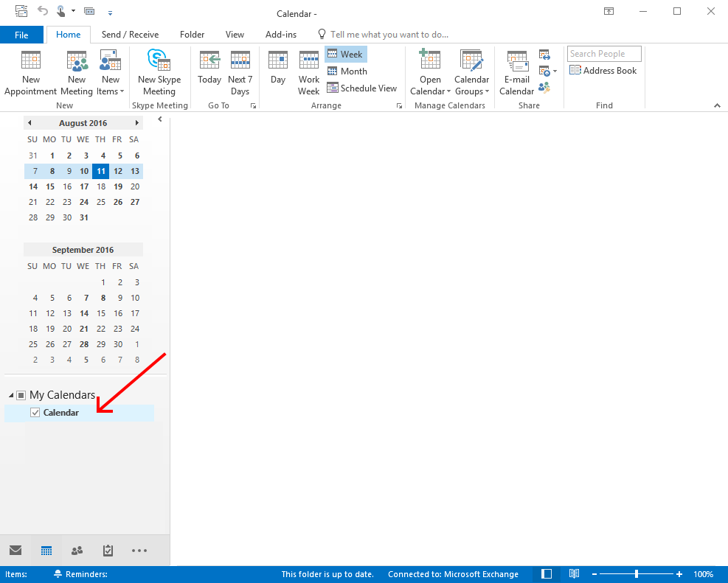Switch to Reading view in status bar

pyautogui.click(x=574, y=574)
